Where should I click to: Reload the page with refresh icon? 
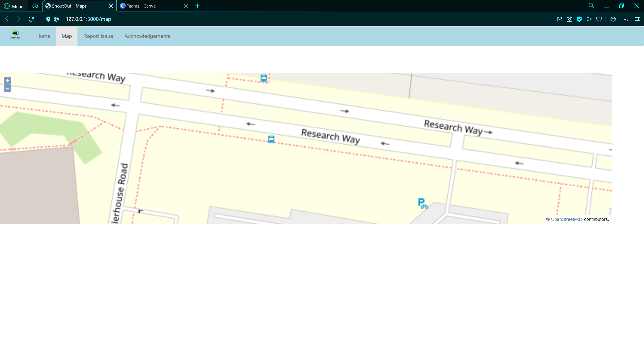[31, 19]
